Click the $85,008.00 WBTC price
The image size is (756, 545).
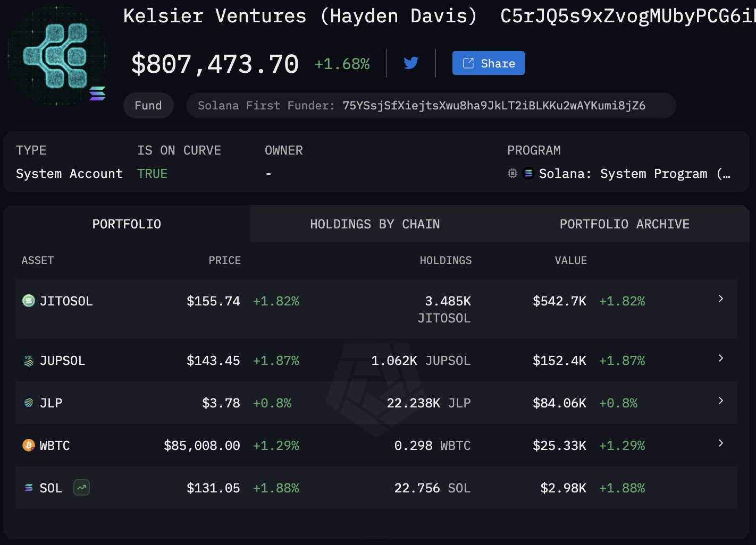pyautogui.click(x=202, y=446)
